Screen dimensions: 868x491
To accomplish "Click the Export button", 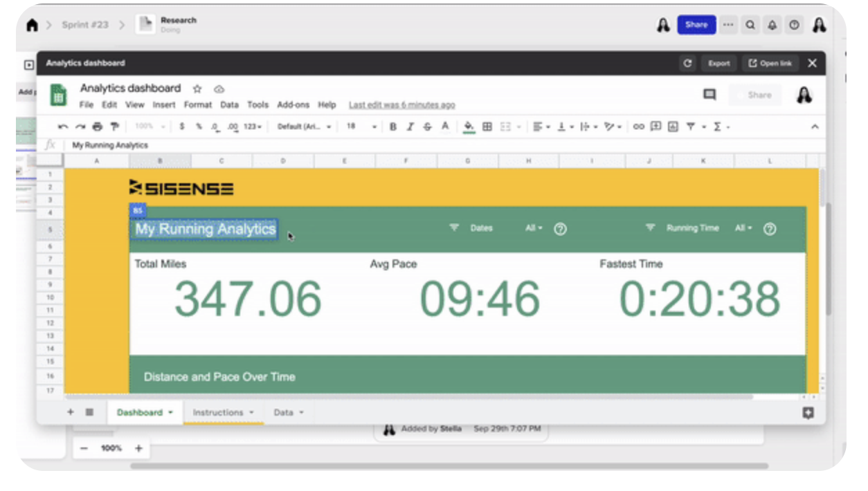I will tap(719, 63).
